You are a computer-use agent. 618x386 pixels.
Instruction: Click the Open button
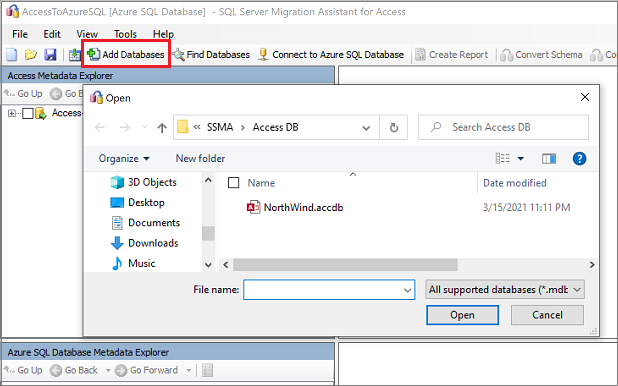click(462, 315)
